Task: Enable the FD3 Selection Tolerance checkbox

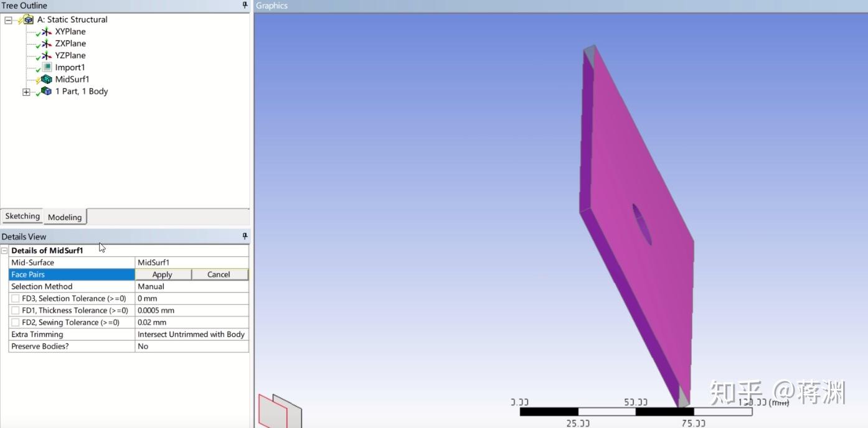Action: tap(15, 298)
